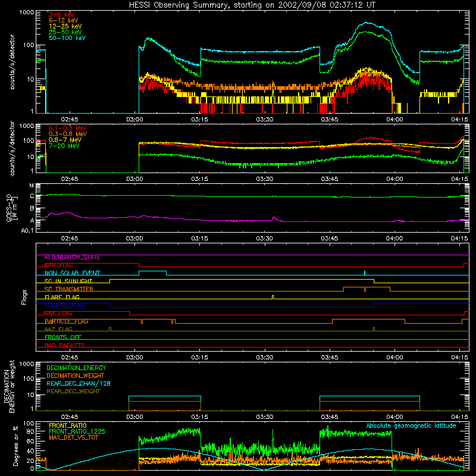Click the DECIMATION_ENERGY legend label
This screenshot has width=476, height=476.
coord(76,368)
